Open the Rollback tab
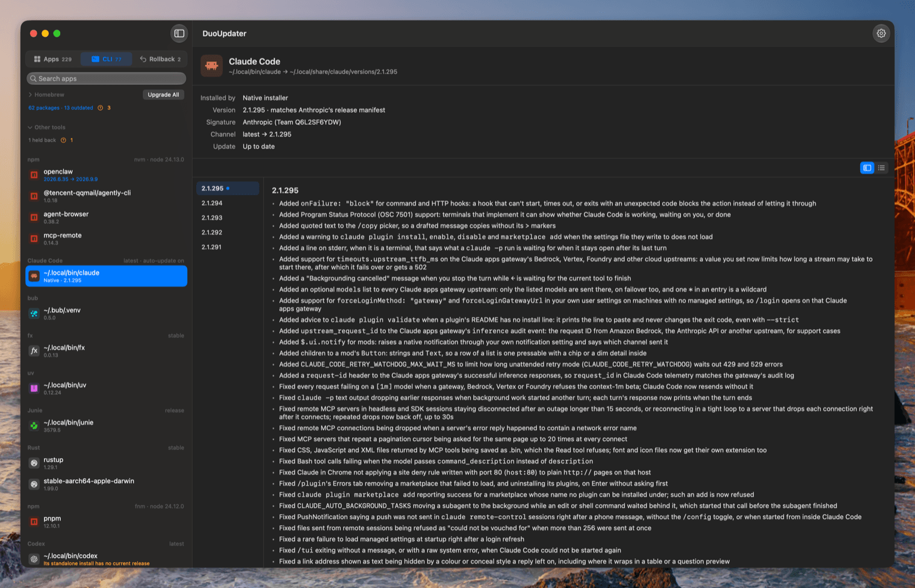Viewport: 915px width, 588px height. point(160,59)
